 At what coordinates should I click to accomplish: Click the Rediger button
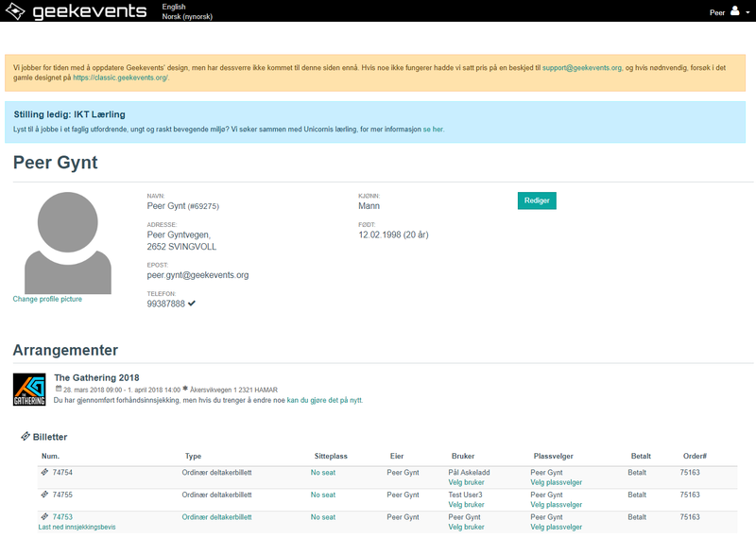pos(537,200)
